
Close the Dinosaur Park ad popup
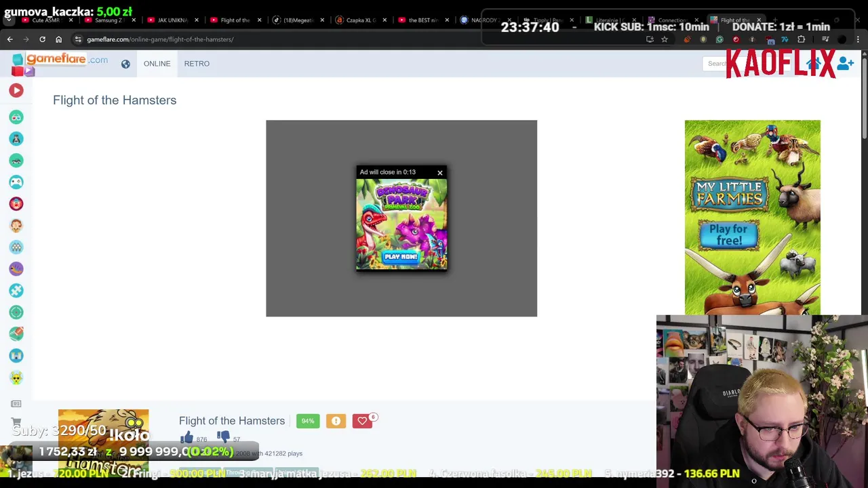click(x=440, y=173)
